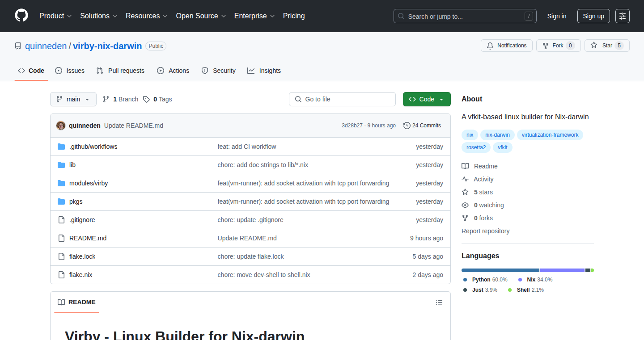Click the Python segment of languages bar
Image resolution: width=644 pixels, height=340 pixels.
(500, 270)
